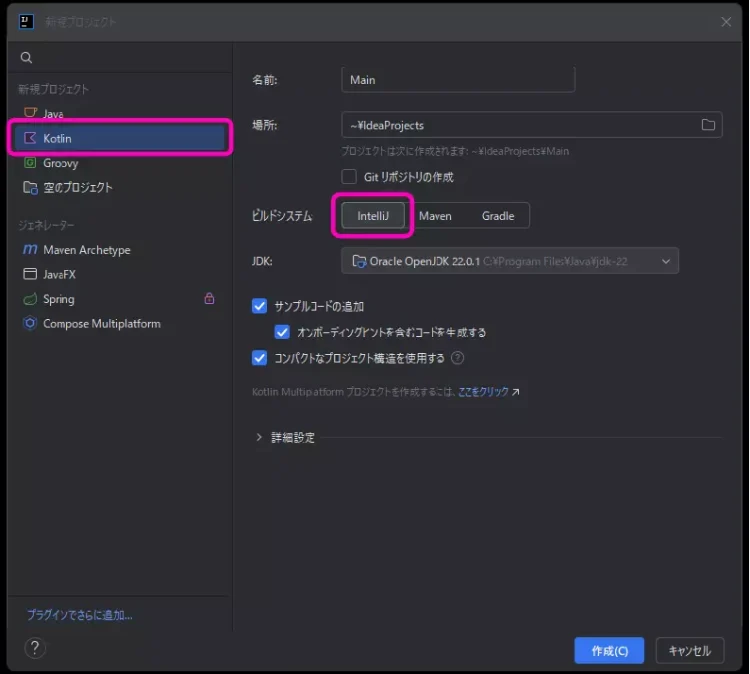Select 空のプロジェクト in the list
Screen dimensions: 750x674
point(120,188)
